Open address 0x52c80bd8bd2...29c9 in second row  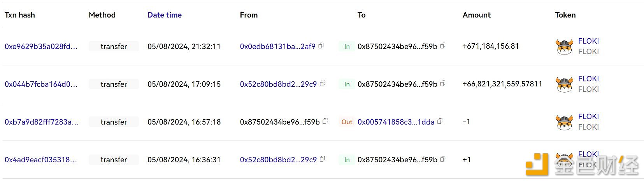point(278,84)
